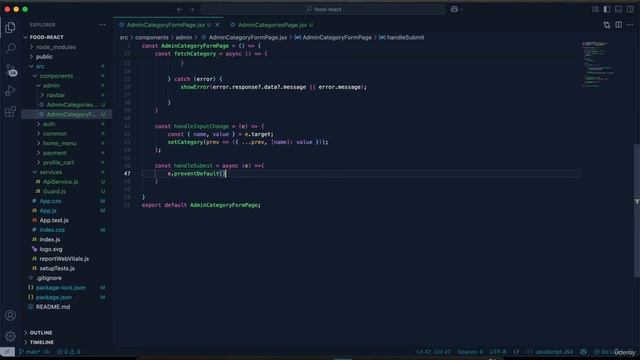Image resolution: width=640 pixels, height=360 pixels.
Task: Click the food-react command center search box
Action: [x=322, y=9]
